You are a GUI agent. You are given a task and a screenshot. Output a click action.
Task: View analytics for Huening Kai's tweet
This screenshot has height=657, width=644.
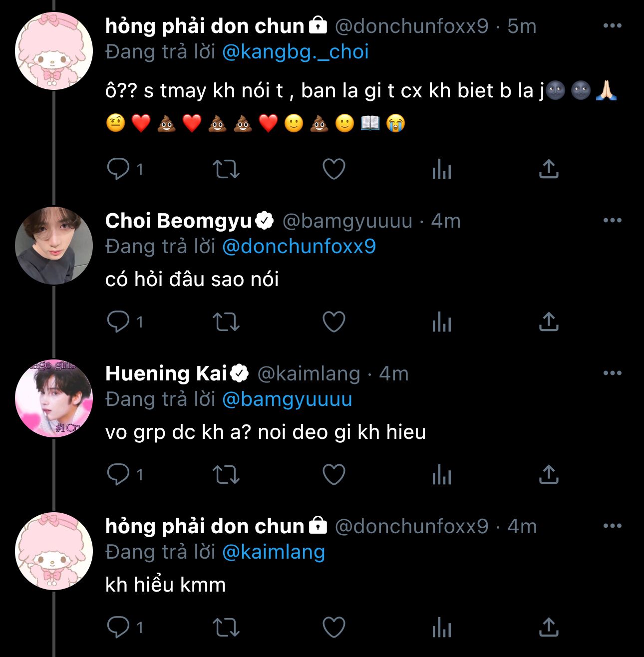pyautogui.click(x=441, y=475)
